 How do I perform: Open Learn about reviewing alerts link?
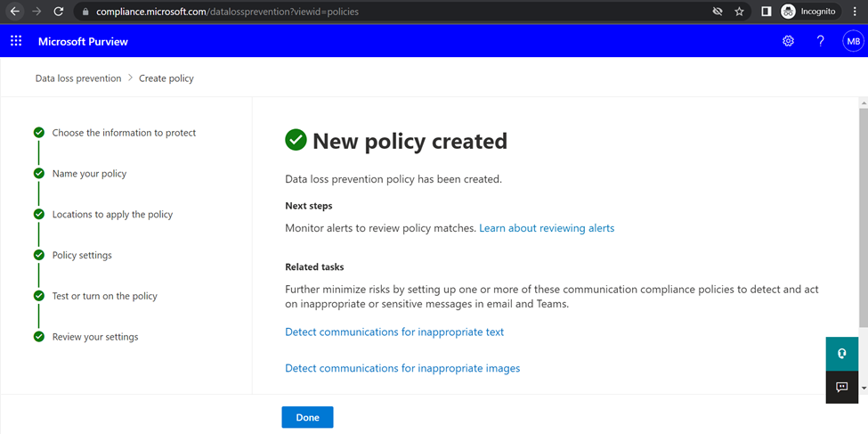click(x=547, y=228)
